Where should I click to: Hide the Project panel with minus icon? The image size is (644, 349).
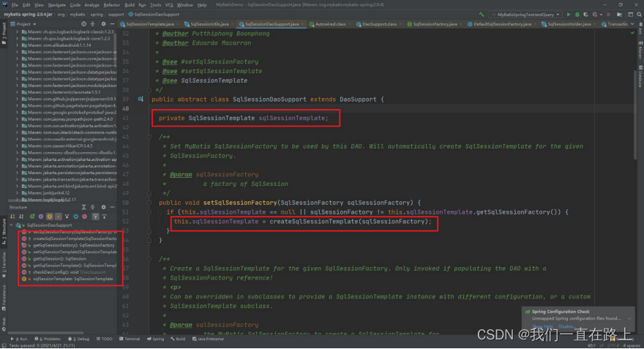pos(112,24)
